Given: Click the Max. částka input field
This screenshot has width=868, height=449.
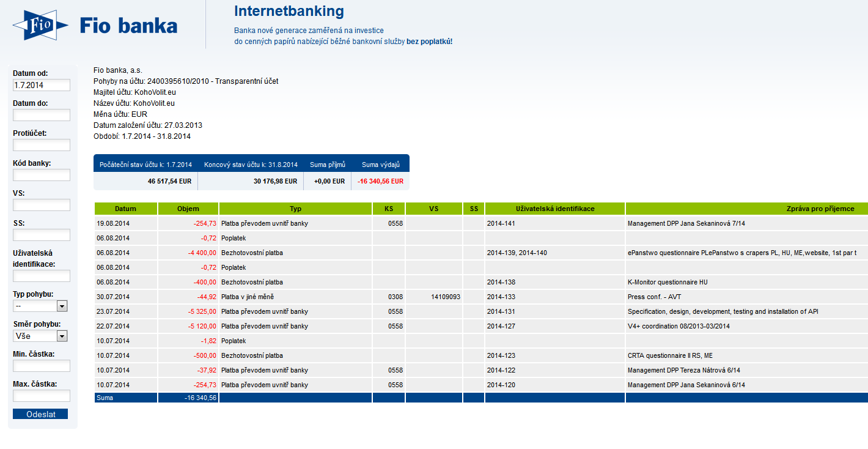Looking at the screenshot, I should [x=42, y=396].
